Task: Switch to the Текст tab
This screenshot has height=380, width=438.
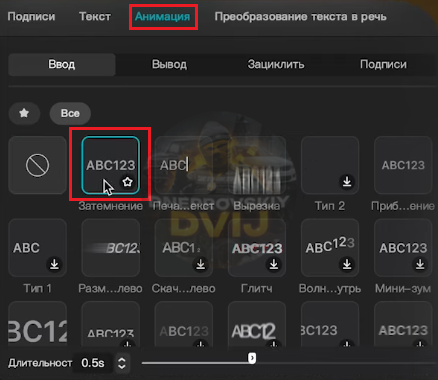Action: (x=95, y=17)
